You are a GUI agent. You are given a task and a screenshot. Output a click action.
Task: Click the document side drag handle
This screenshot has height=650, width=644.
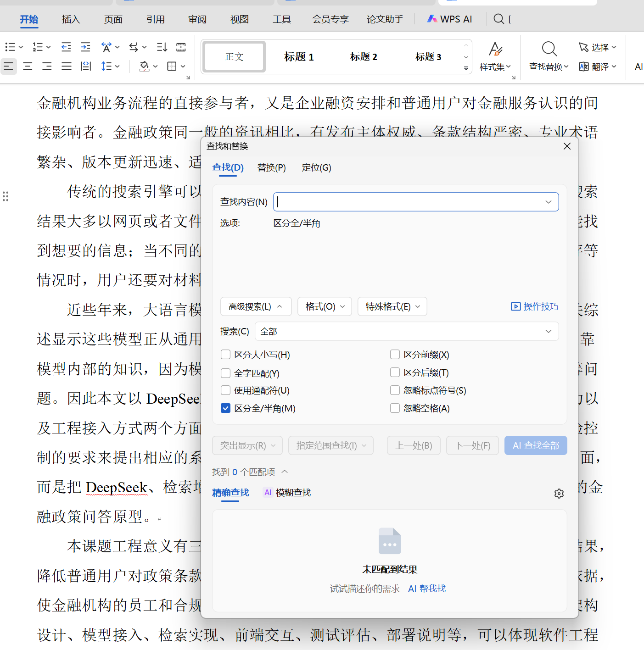point(6,196)
